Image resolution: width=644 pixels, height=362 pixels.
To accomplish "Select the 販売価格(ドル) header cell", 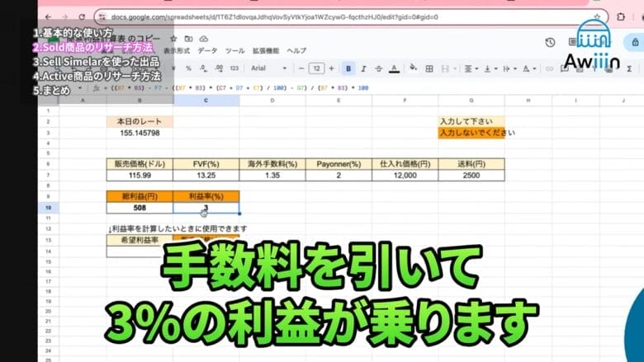I will pyautogui.click(x=140, y=164).
